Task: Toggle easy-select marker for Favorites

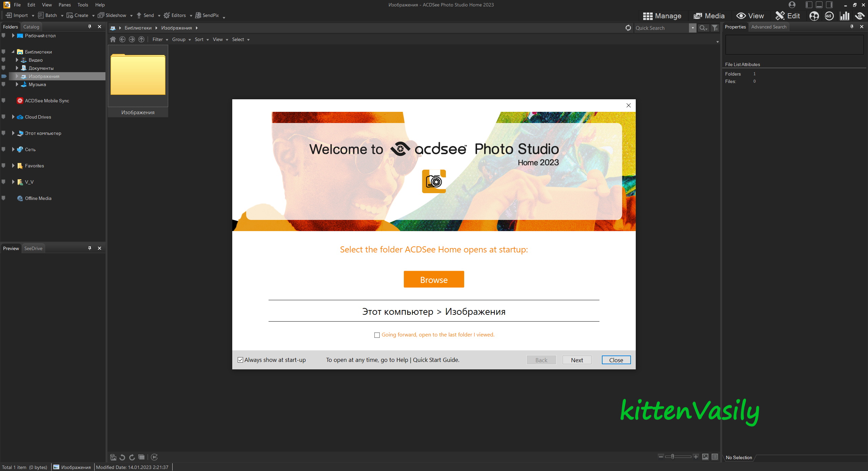Action: coord(3,166)
